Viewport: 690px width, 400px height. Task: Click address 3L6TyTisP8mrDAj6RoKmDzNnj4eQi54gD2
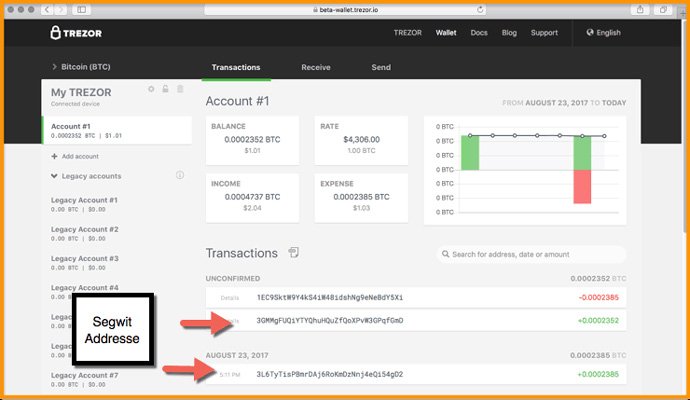tap(330, 374)
